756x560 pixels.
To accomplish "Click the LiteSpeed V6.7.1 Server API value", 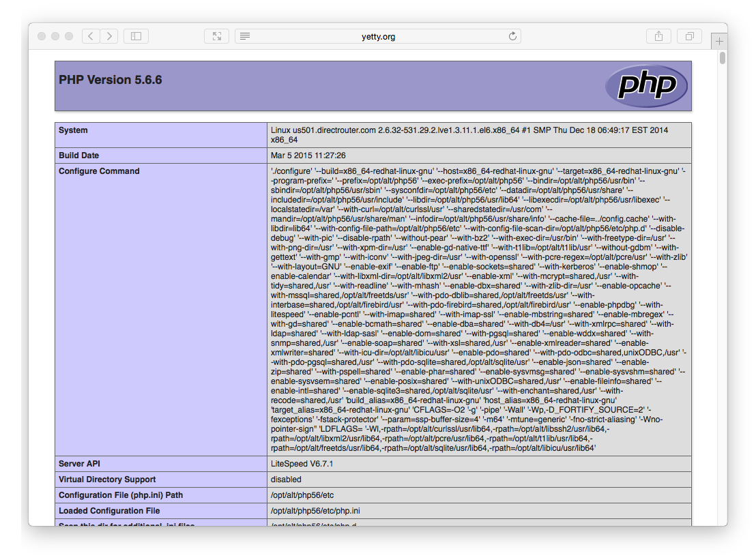I will click(302, 464).
